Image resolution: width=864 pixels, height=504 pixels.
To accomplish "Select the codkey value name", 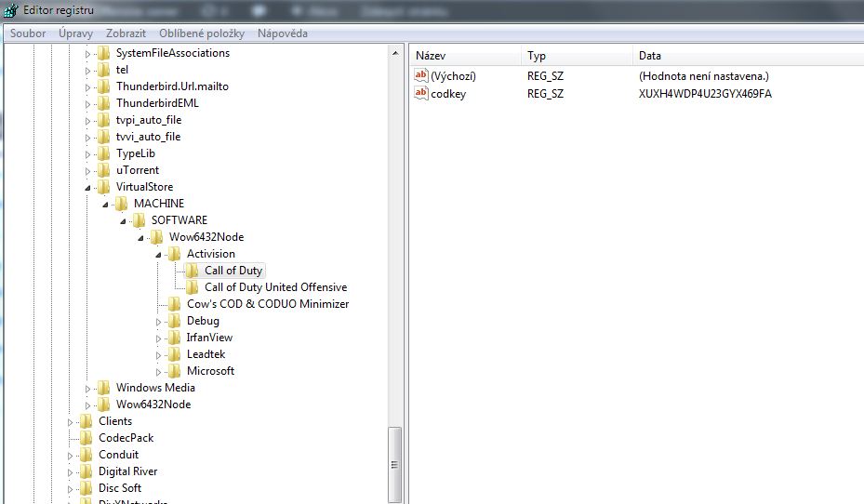I will point(448,94).
